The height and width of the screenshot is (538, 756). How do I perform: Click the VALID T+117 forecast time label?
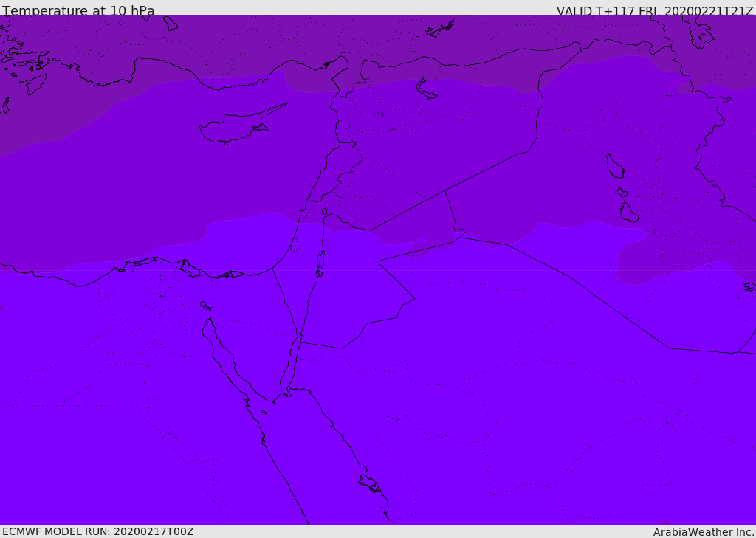click(654, 11)
